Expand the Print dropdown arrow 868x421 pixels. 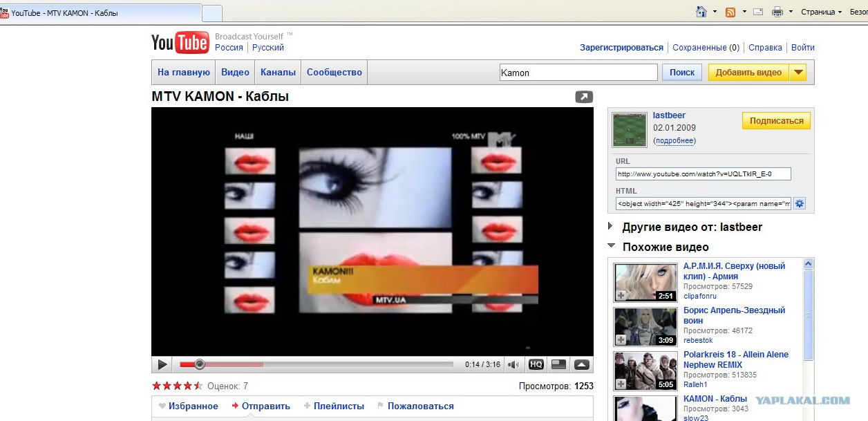pyautogui.click(x=791, y=12)
